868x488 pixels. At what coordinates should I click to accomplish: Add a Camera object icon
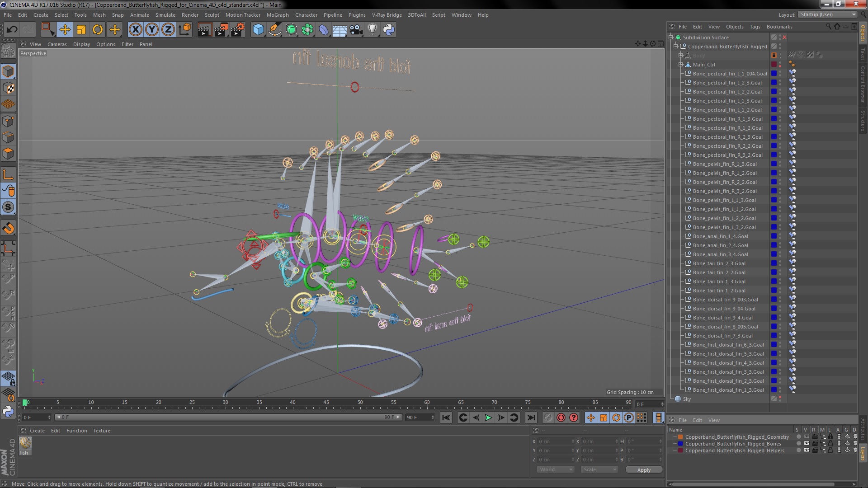356,30
